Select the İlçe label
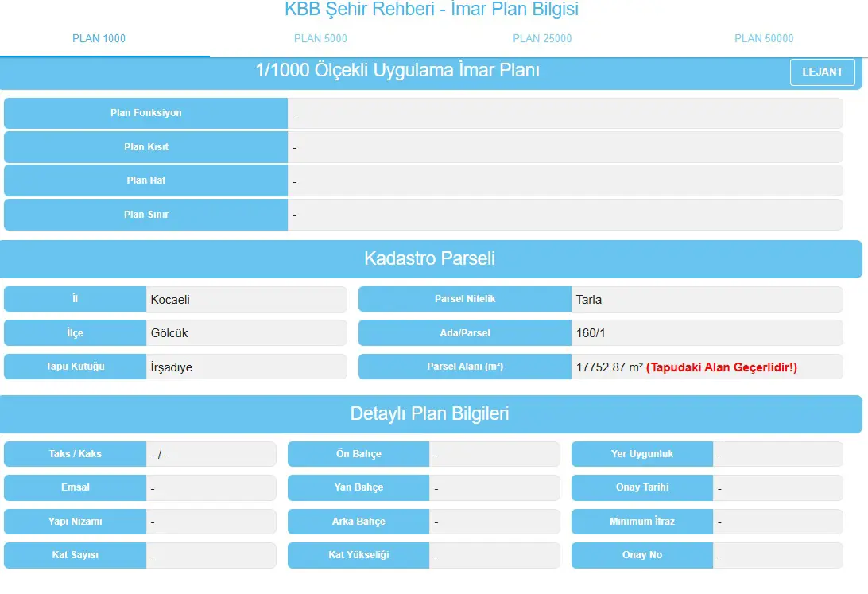The height and width of the screenshot is (594, 868). tap(76, 332)
